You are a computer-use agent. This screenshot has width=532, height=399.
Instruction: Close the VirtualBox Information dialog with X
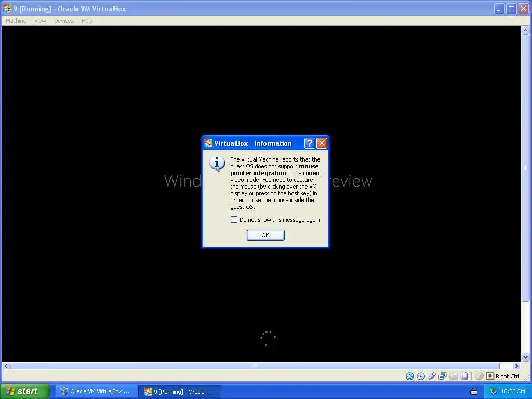click(322, 143)
